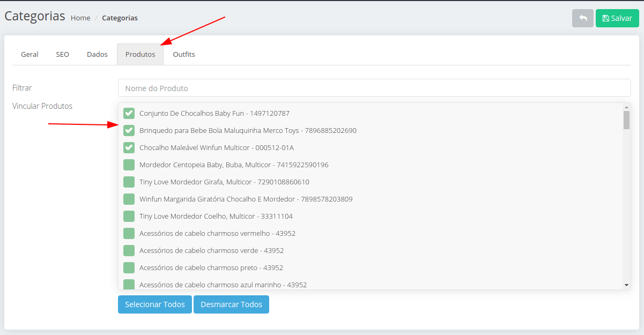This screenshot has width=644, height=335.
Task: Click Desmarcar Todos button
Action: pos(231,304)
